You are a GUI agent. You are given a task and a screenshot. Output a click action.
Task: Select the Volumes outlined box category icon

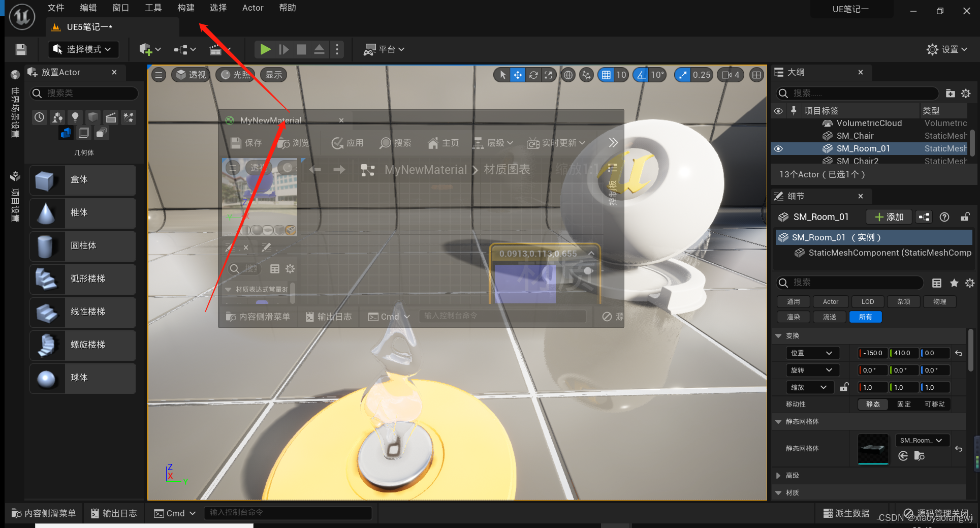point(84,133)
